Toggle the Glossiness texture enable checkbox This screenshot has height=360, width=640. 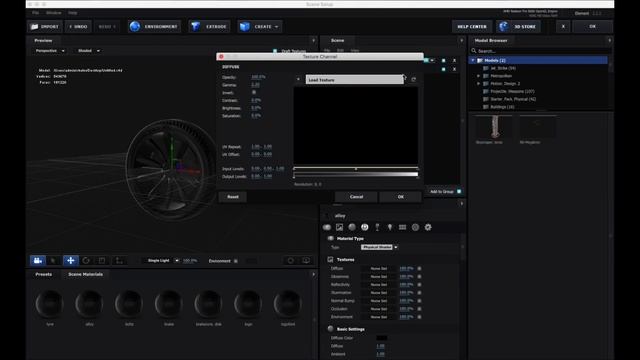coord(419,277)
